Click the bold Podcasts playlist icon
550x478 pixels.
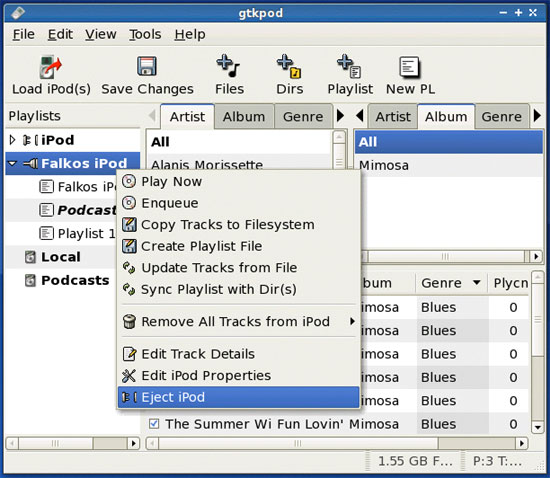click(x=46, y=210)
